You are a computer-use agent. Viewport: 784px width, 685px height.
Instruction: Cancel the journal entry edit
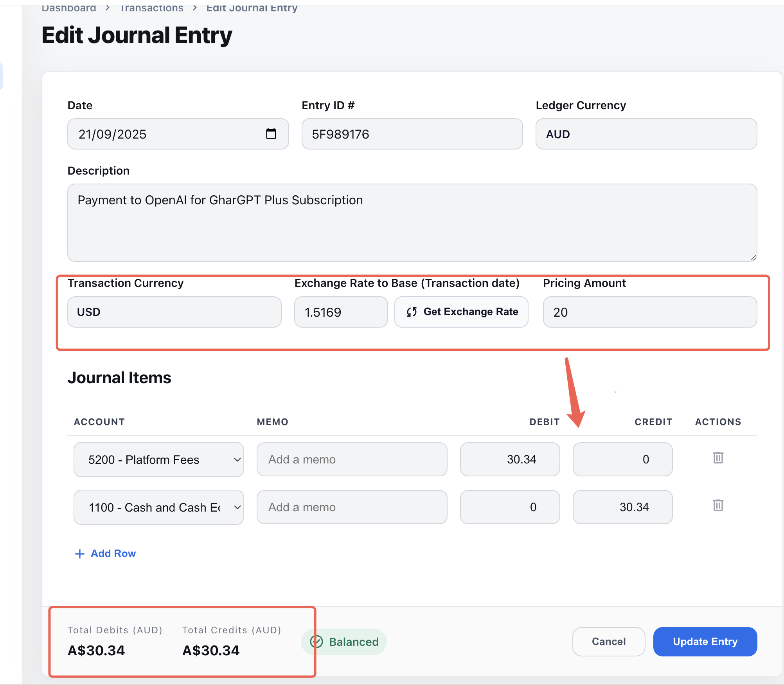608,642
